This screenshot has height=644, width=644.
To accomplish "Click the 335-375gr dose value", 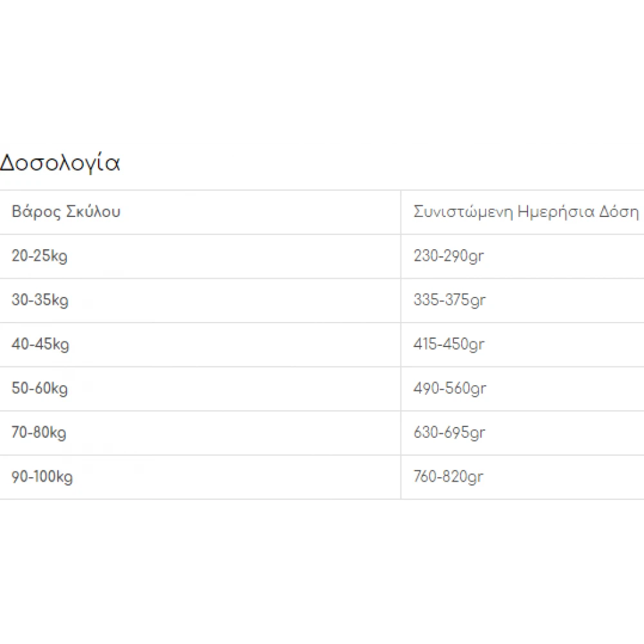I will 449,300.
